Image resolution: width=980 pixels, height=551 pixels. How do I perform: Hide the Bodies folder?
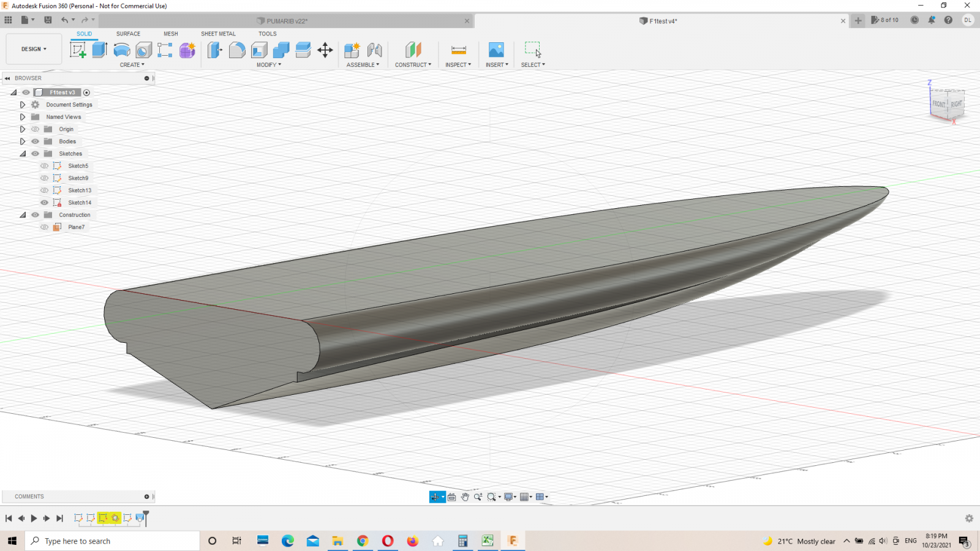point(35,141)
